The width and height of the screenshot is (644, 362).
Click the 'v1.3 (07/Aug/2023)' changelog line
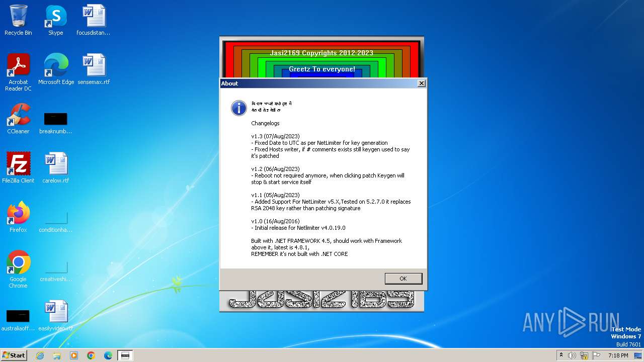(x=275, y=136)
